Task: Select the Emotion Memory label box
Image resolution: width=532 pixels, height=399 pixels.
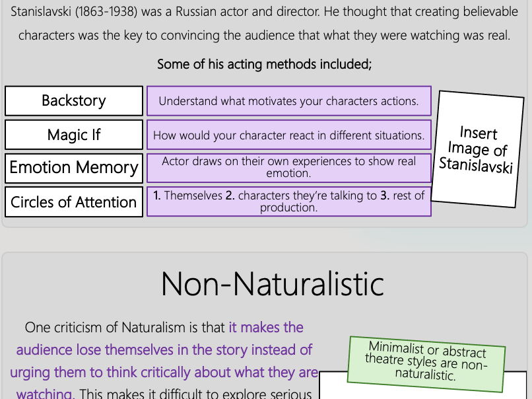Action: pos(74,168)
